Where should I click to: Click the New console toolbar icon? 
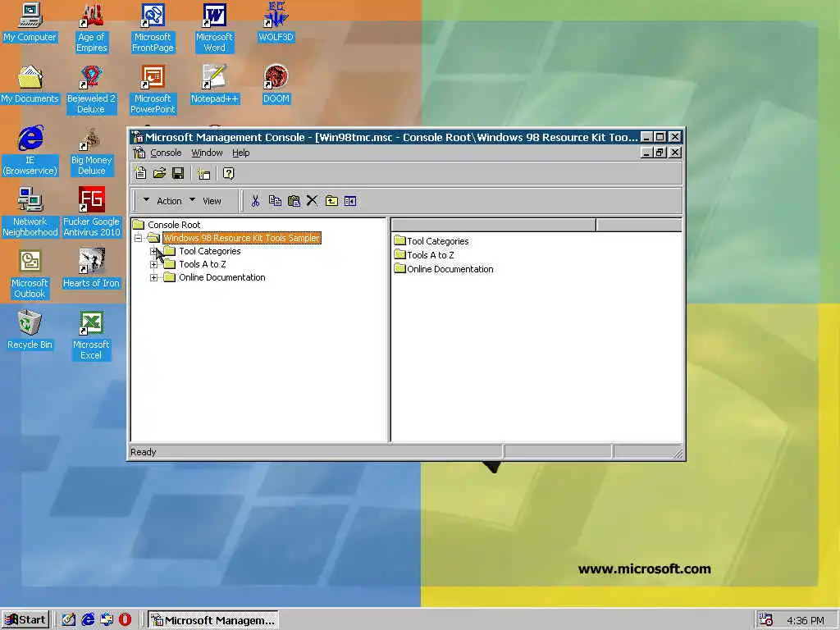140,173
